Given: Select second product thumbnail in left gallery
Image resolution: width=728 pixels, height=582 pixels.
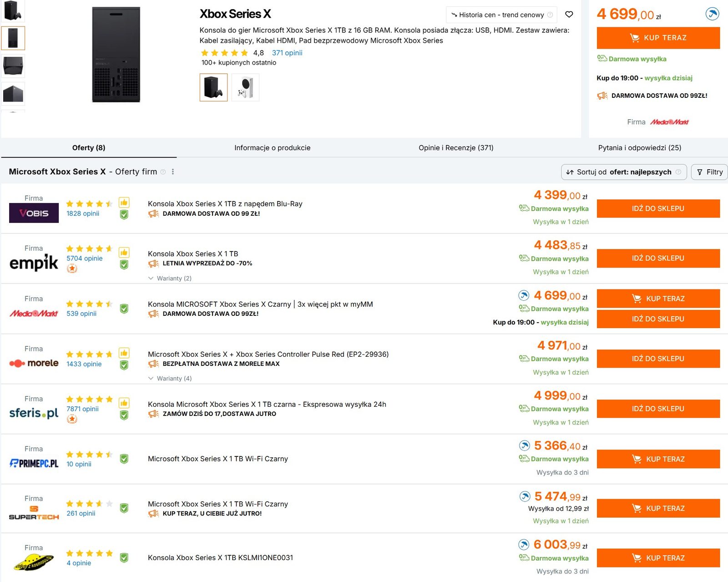Looking at the screenshot, I should (13, 38).
